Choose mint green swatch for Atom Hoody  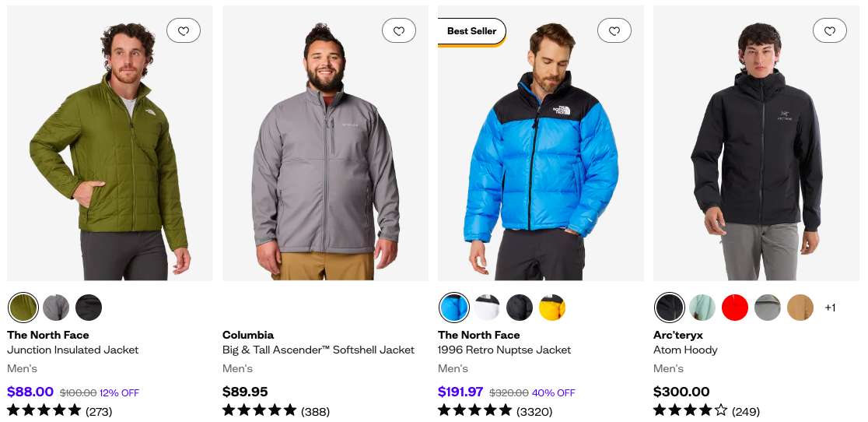tap(702, 308)
